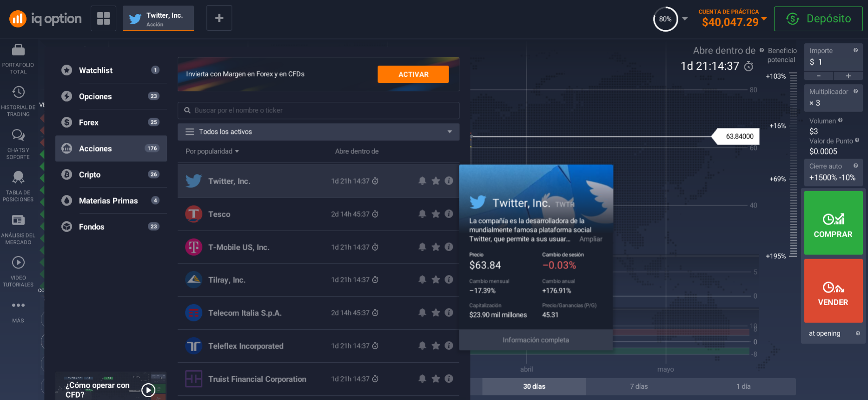Show info icon for Tilray, Inc.
This screenshot has width=868, height=400.
point(449,280)
